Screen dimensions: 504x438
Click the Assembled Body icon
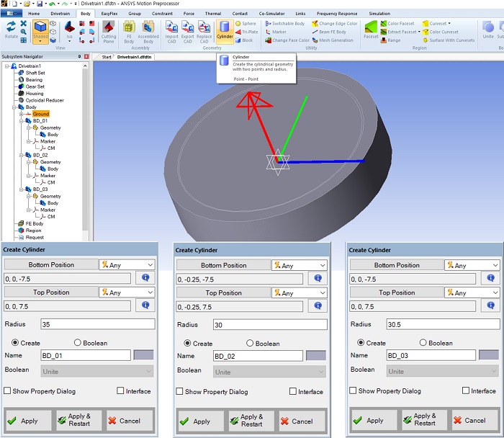click(x=148, y=32)
